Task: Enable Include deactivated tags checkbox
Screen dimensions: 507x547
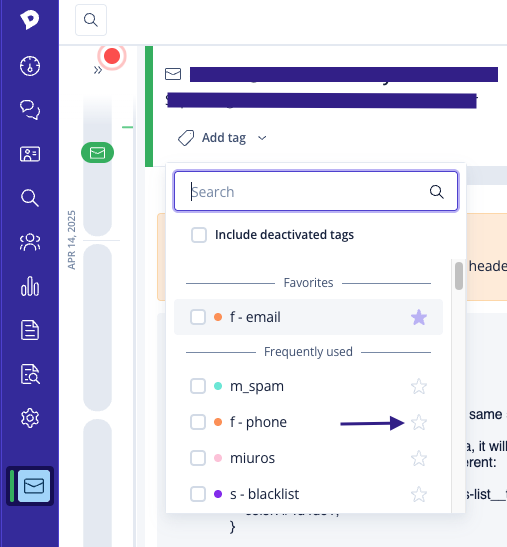Action: [199, 235]
